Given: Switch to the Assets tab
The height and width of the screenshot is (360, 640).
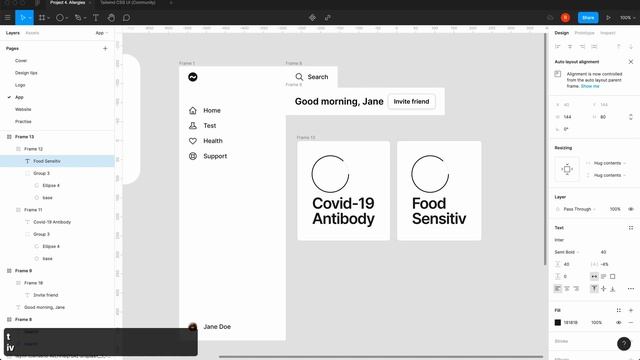Looking at the screenshot, I should point(32,33).
